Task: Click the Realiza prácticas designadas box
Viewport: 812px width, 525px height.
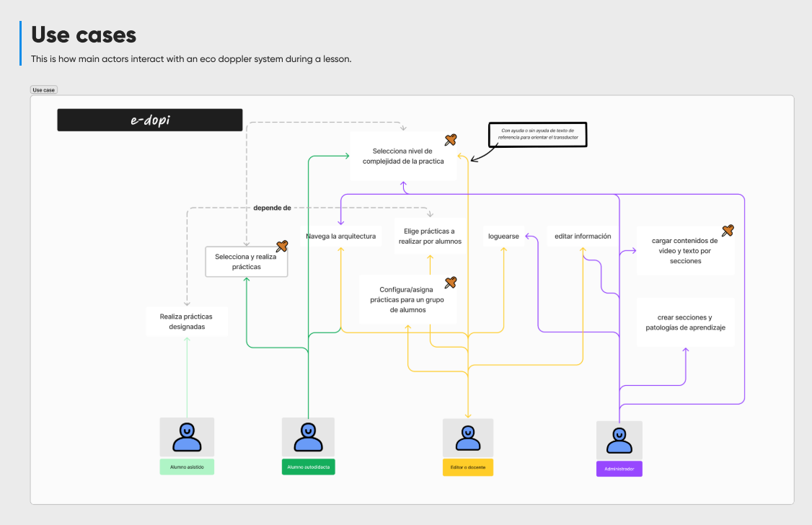Action: [x=187, y=321]
